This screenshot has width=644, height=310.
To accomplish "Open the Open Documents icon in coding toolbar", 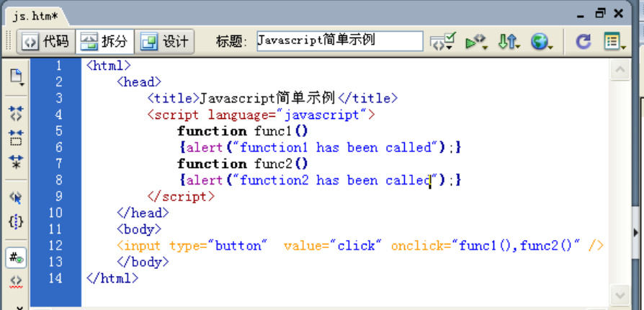I will tap(16, 77).
